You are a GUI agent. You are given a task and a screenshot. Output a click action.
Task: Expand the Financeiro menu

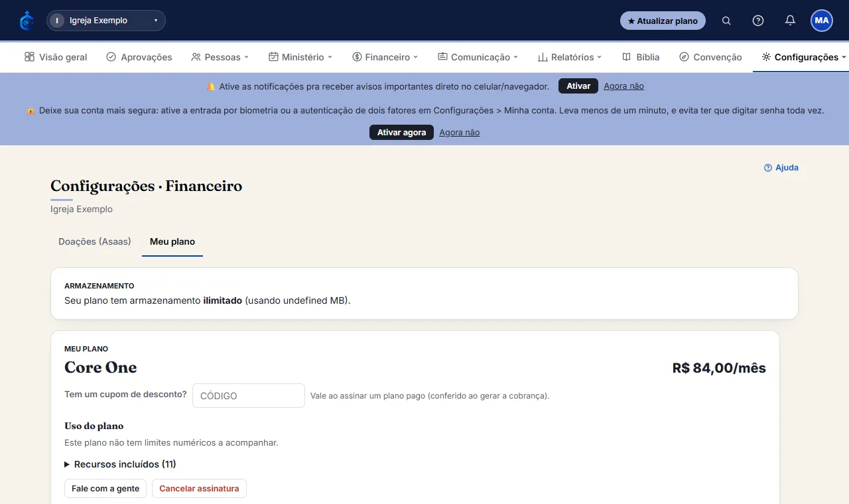point(385,57)
